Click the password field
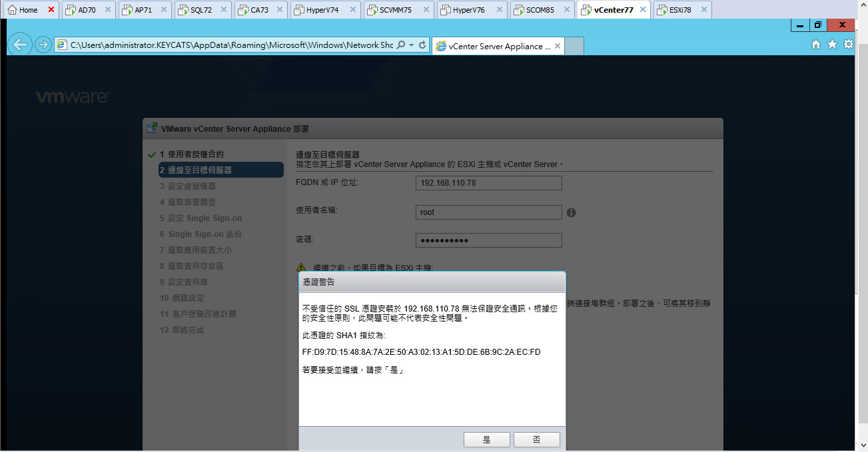Screen dimensions: 868x452 click(x=488, y=240)
